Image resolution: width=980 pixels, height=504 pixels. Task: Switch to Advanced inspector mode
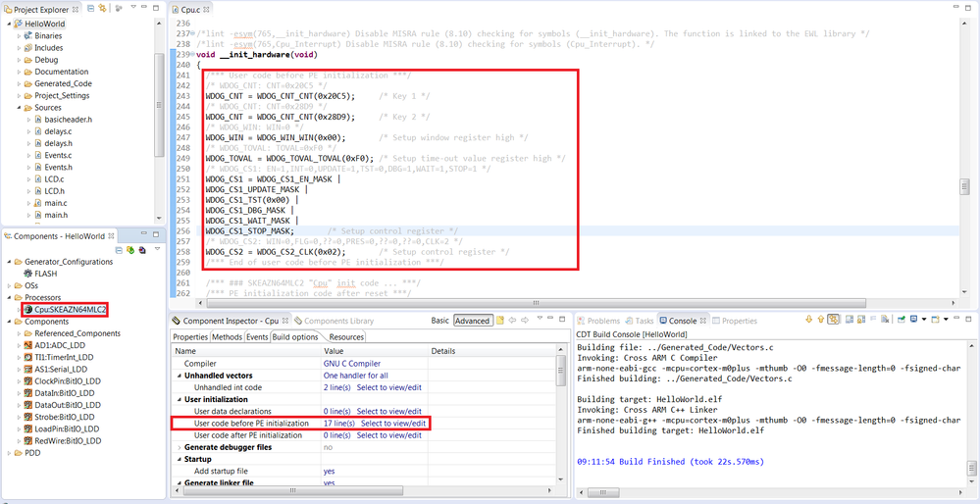click(473, 321)
